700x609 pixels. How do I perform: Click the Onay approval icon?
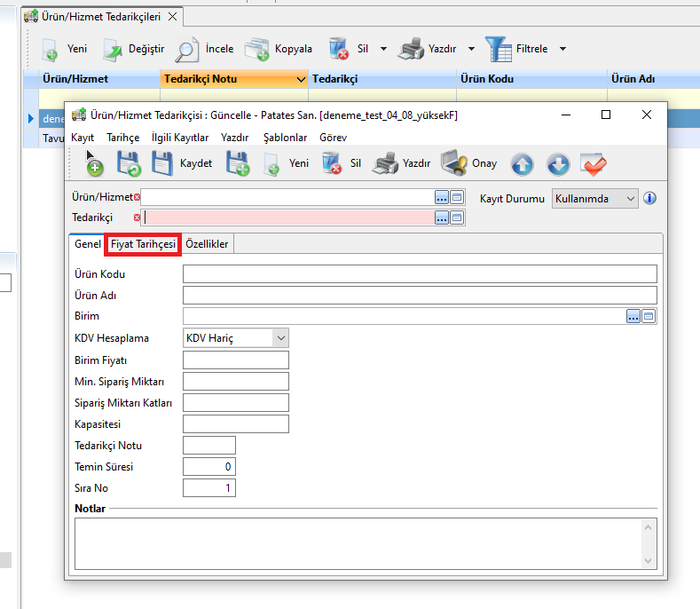click(x=454, y=163)
